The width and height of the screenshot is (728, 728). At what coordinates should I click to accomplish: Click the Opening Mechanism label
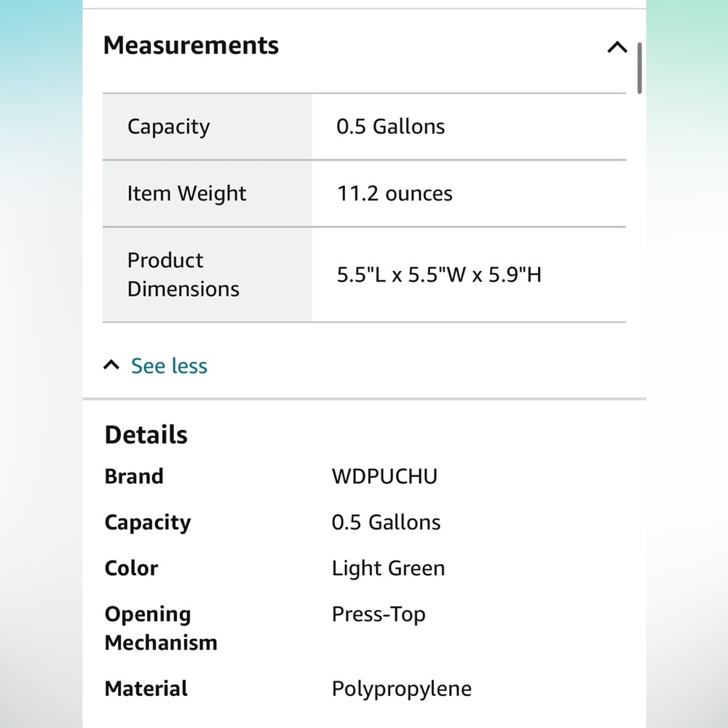(161, 628)
